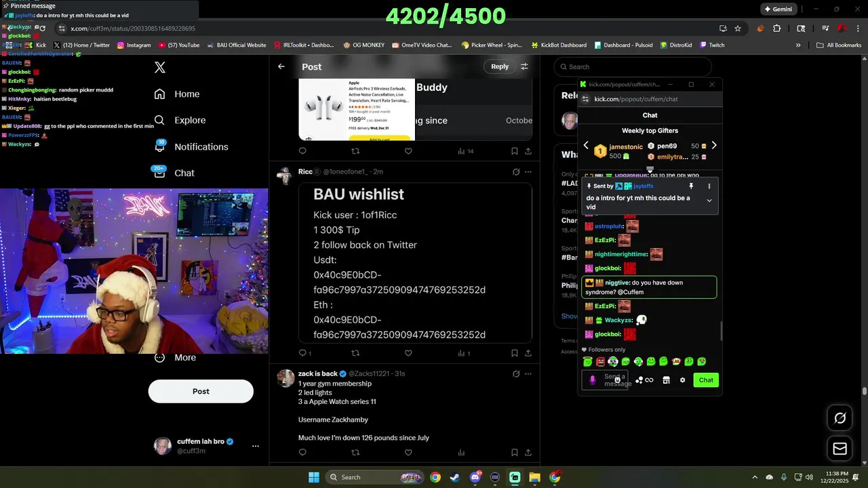
Task: Show next weekly top gifters
Action: point(713,146)
